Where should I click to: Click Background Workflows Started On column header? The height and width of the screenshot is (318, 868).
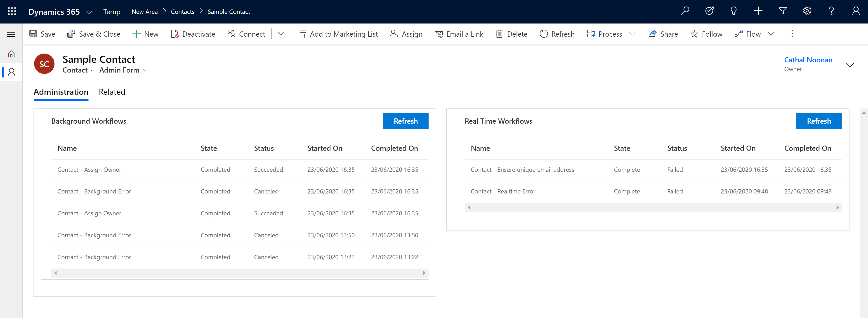coord(325,148)
